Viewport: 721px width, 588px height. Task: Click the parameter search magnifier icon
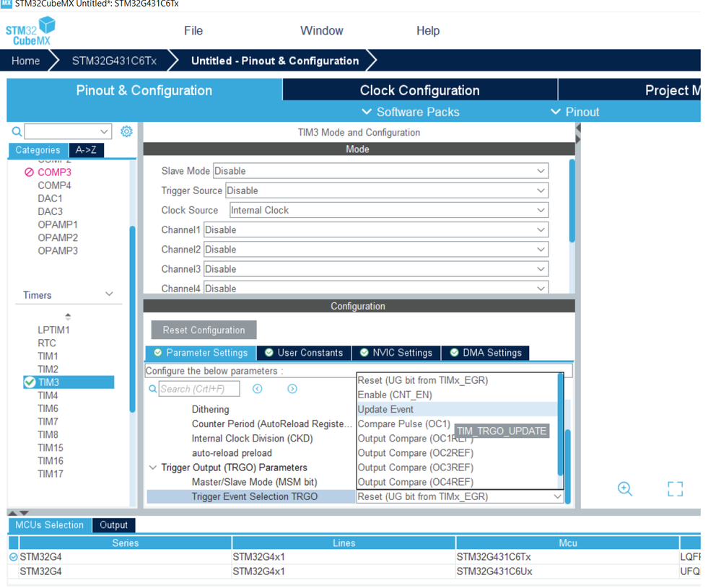(153, 389)
